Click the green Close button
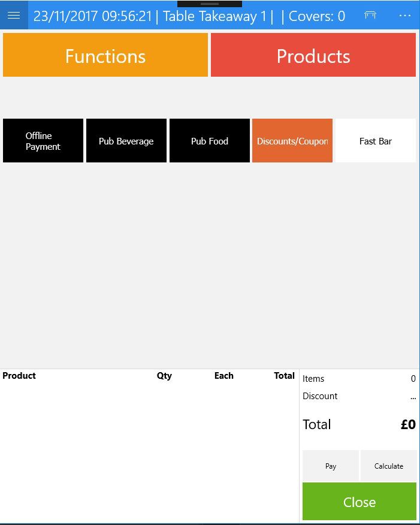Image resolution: width=420 pixels, height=525 pixels. point(359,502)
